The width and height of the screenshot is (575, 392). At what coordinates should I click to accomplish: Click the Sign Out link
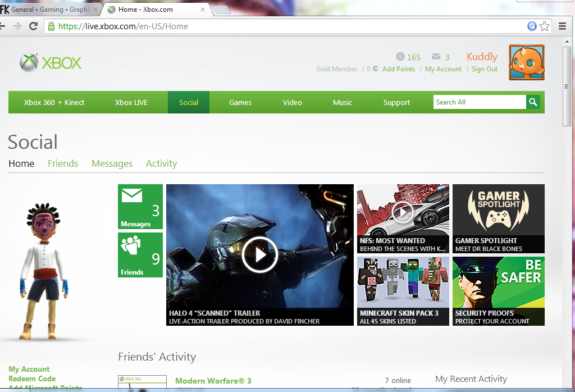[485, 69]
